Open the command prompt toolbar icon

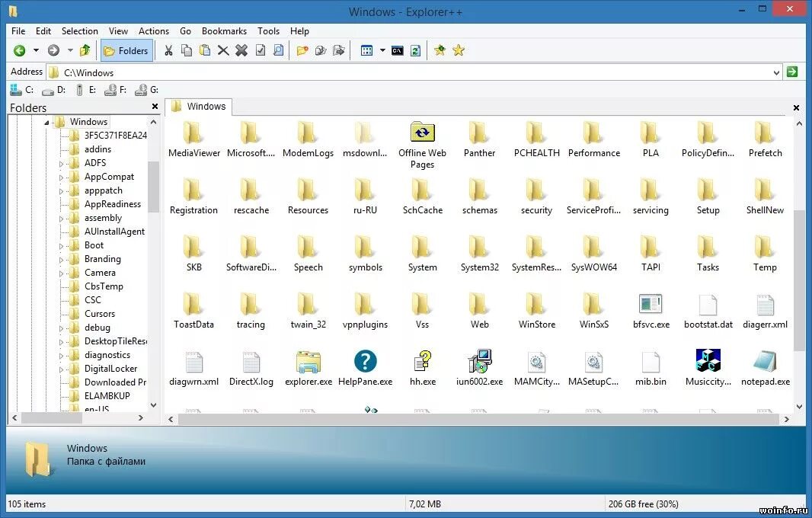pos(397,50)
